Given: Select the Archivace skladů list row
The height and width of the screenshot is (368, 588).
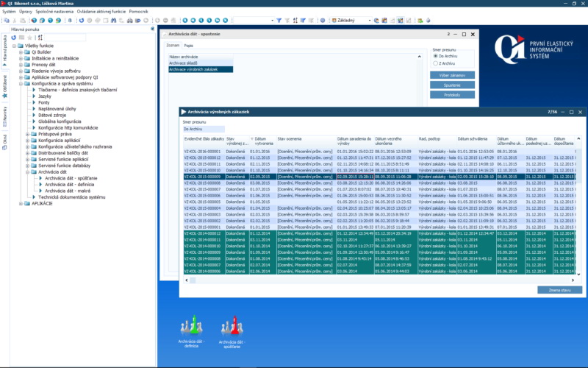Looking at the screenshot, I should [x=183, y=63].
